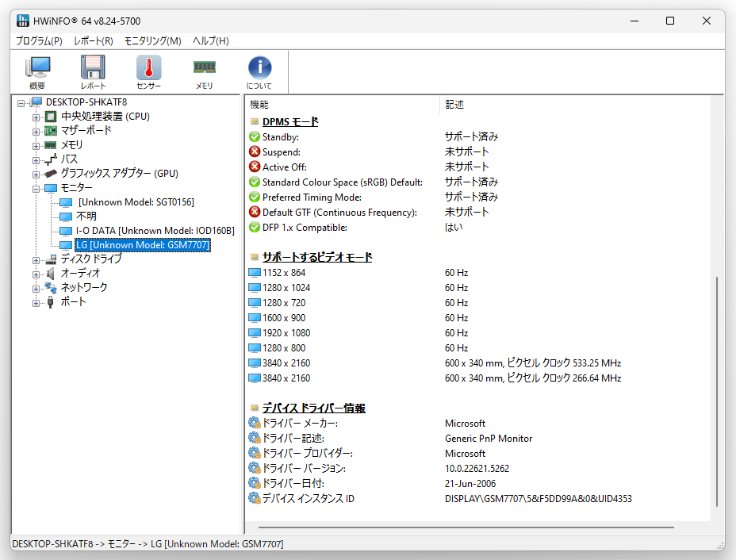This screenshot has width=736, height=560.
Task: Click the GPU graphics card icon
Action: tap(51, 174)
